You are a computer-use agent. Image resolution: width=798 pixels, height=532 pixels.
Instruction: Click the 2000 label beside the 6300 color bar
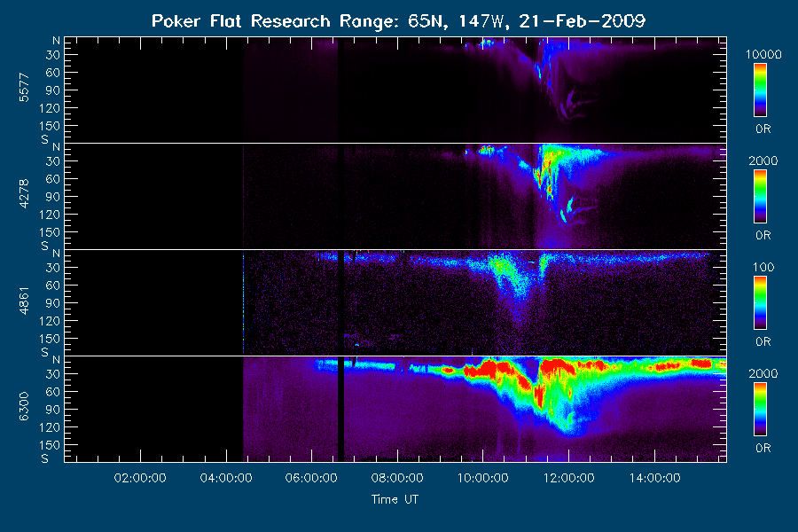pos(763,373)
